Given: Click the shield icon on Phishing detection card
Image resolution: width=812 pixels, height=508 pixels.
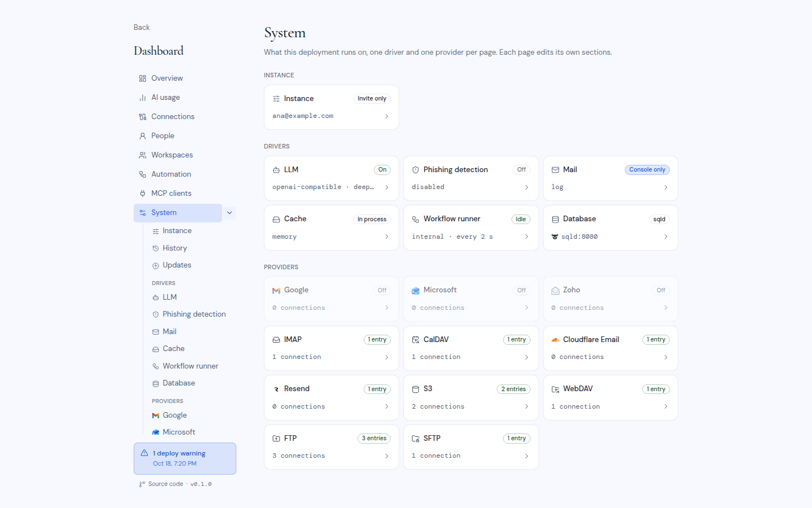Looking at the screenshot, I should [416, 170].
